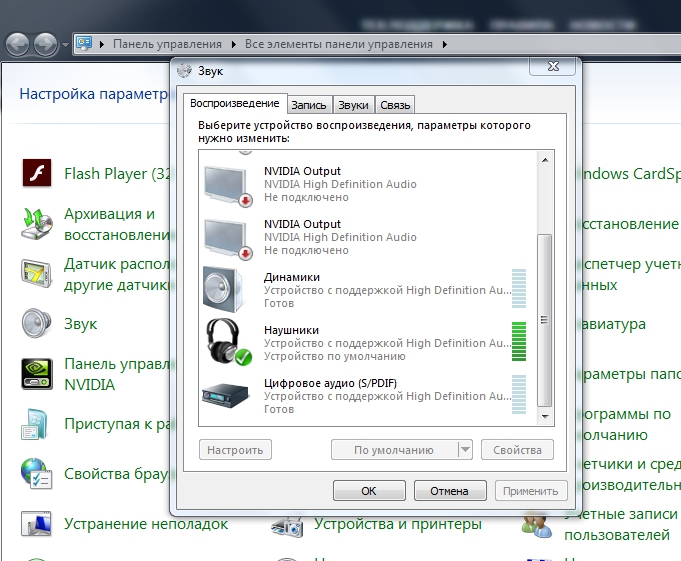Expand the arrow after Все элементы панели управления
The image size is (681, 561).
point(445,44)
